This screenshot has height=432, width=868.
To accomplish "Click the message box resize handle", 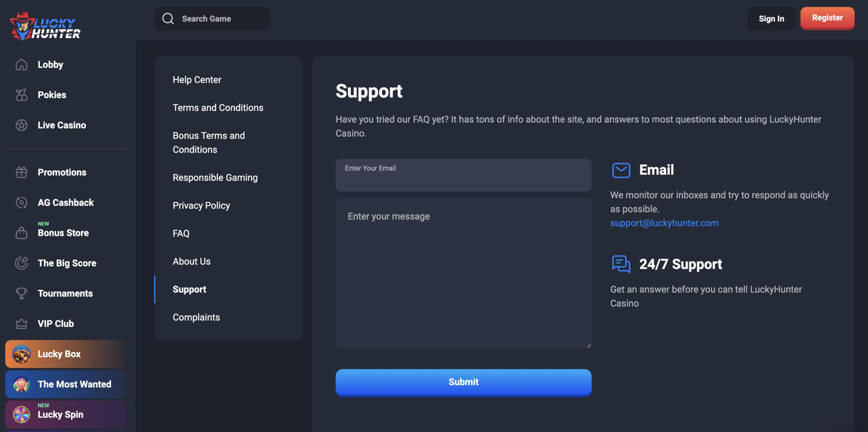I will pos(588,346).
